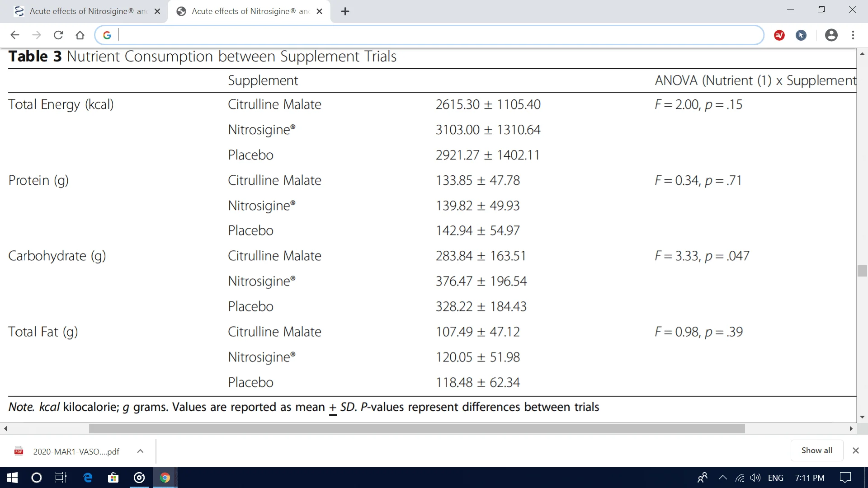Open the Chrome three-dot menu
Viewport: 868px width, 488px height.
[x=853, y=35]
